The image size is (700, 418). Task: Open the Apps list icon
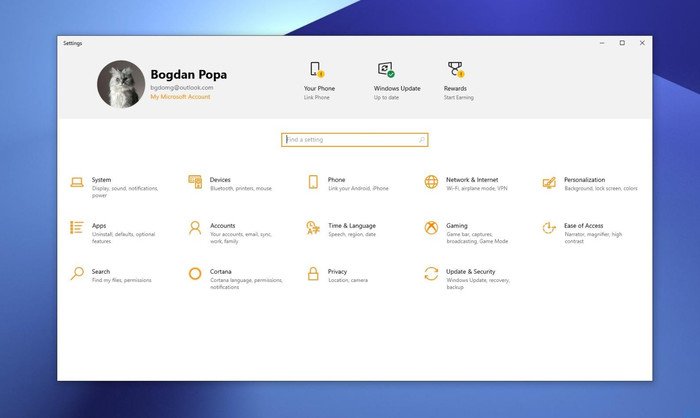77,227
